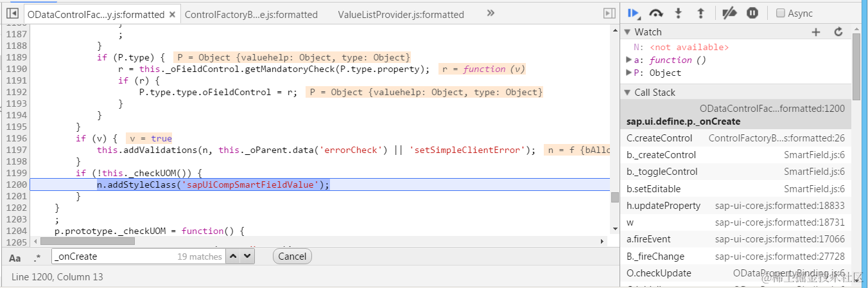The image size is (868, 288).
Task: Click the this.addValidations code line
Action: (x=316, y=150)
